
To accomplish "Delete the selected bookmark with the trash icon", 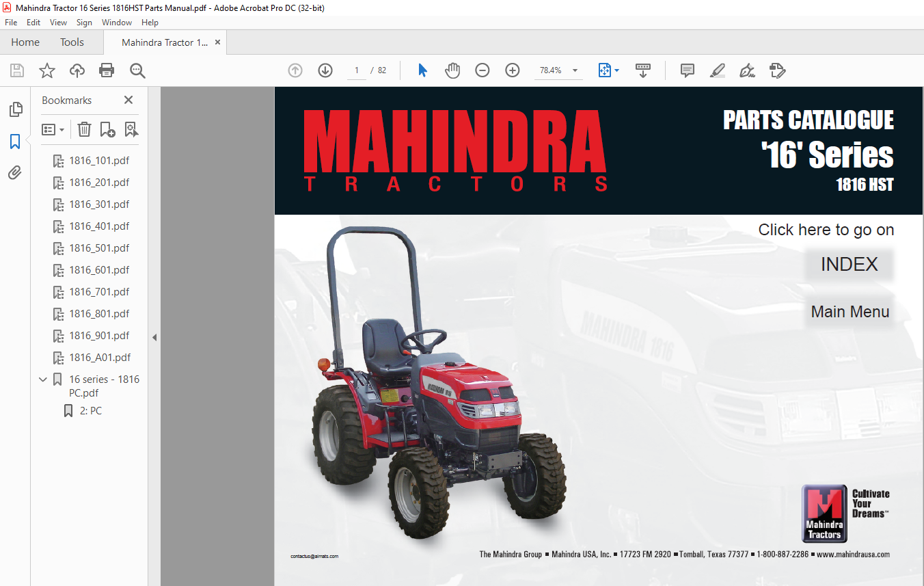I will [84, 129].
